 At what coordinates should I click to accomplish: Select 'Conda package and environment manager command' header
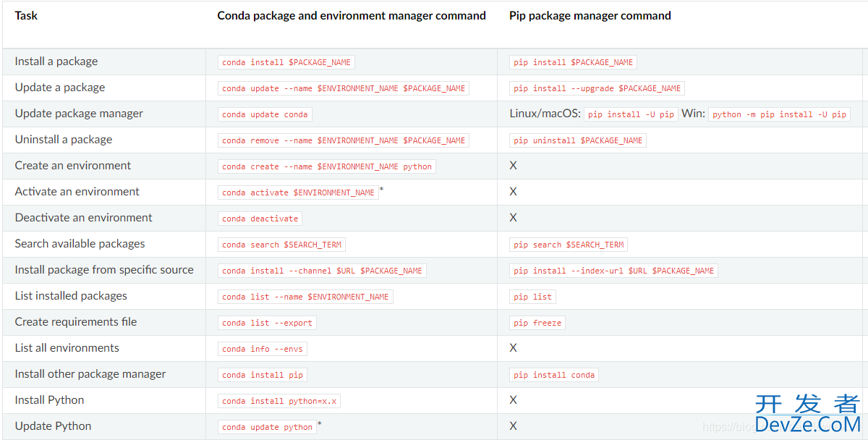pos(352,15)
